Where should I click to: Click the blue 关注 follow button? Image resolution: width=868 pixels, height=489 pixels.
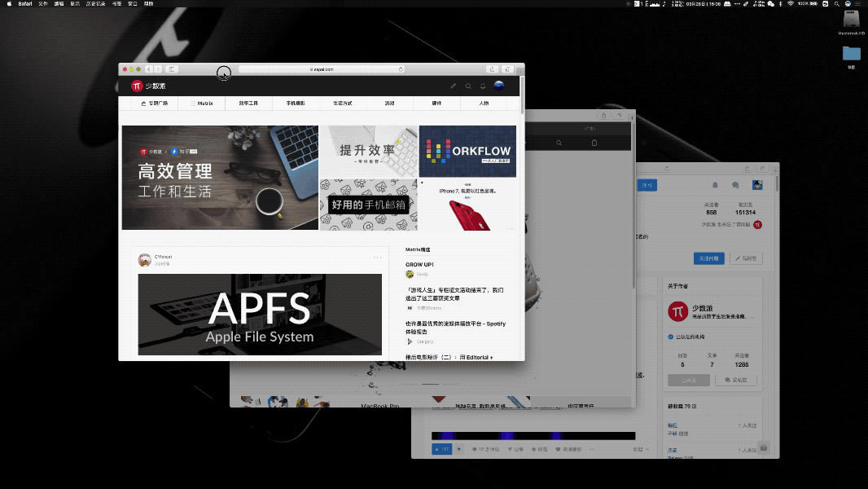coord(710,258)
